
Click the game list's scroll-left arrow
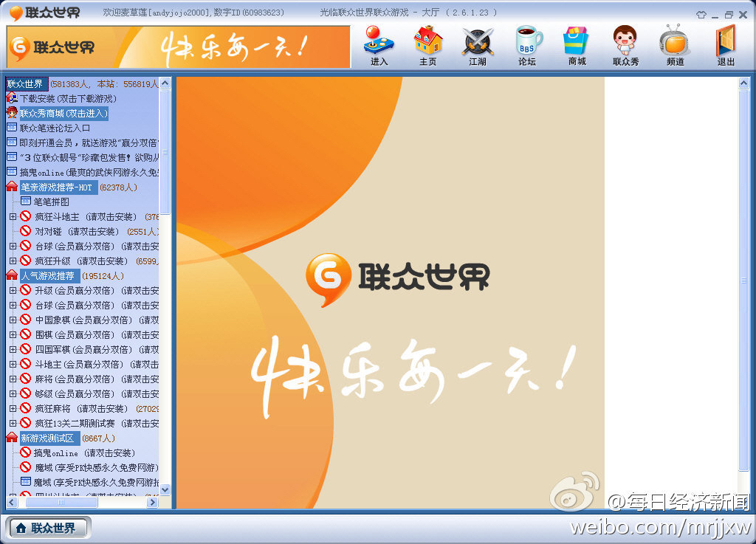click(x=12, y=502)
